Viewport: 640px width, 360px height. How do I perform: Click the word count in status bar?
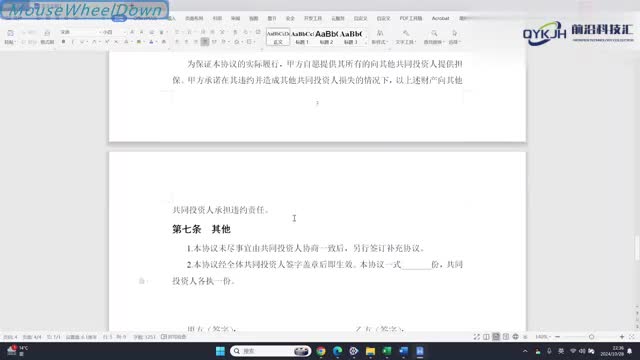coord(144,337)
